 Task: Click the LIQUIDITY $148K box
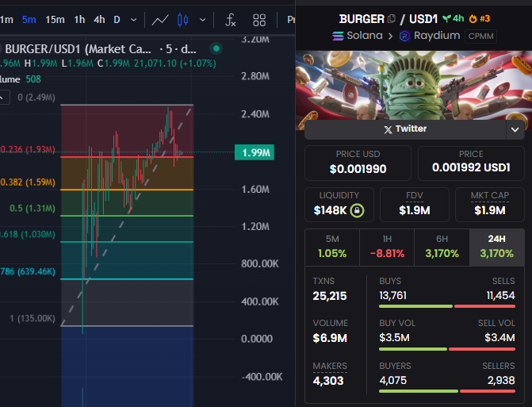tap(339, 205)
